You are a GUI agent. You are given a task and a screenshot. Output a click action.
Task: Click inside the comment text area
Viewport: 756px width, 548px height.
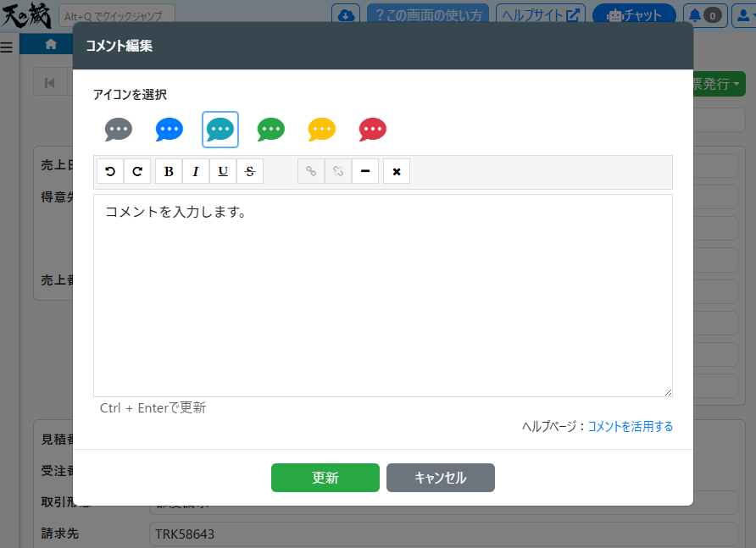[382, 296]
